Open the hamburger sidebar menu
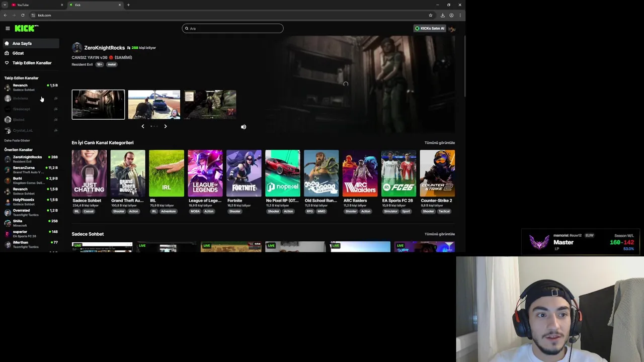This screenshot has height=362, width=644. tap(8, 28)
